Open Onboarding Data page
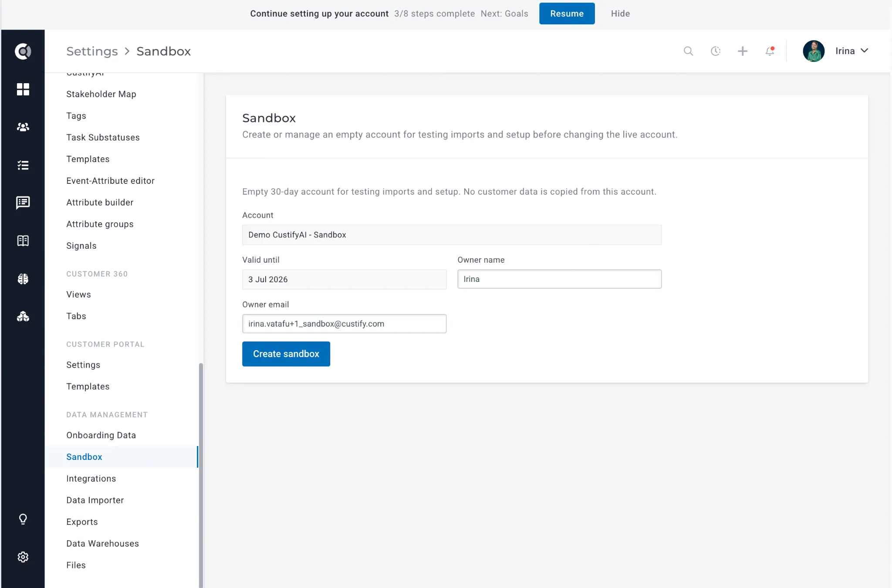Viewport: 892px width, 588px height. coord(101,436)
